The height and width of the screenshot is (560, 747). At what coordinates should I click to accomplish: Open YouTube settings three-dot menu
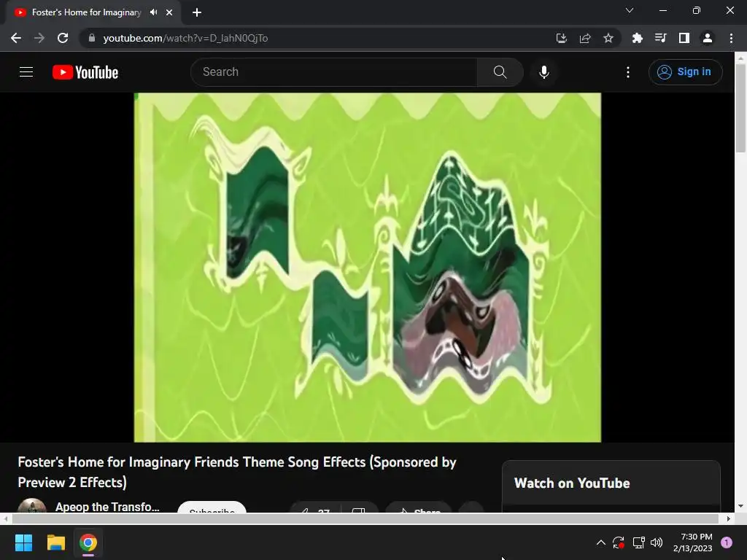[628, 72]
